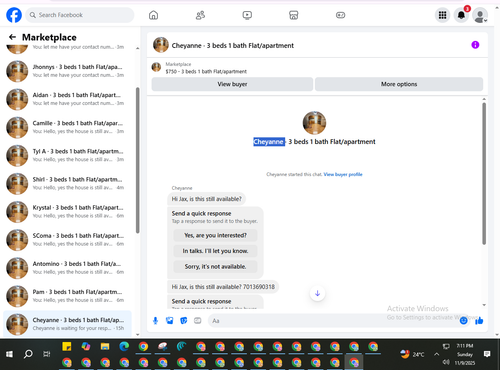The image size is (500, 370).
Task: Show hidden system tray icons chevron
Action: point(436,354)
